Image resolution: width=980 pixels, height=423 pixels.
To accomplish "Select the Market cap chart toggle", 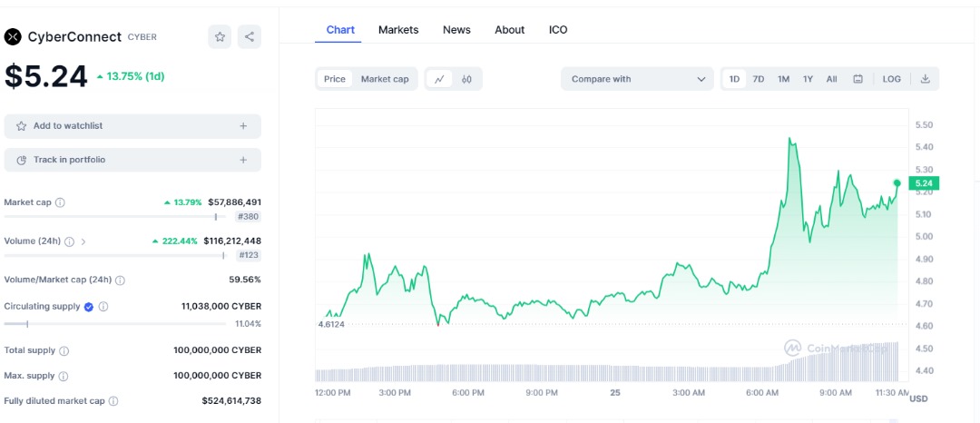I will click(385, 79).
